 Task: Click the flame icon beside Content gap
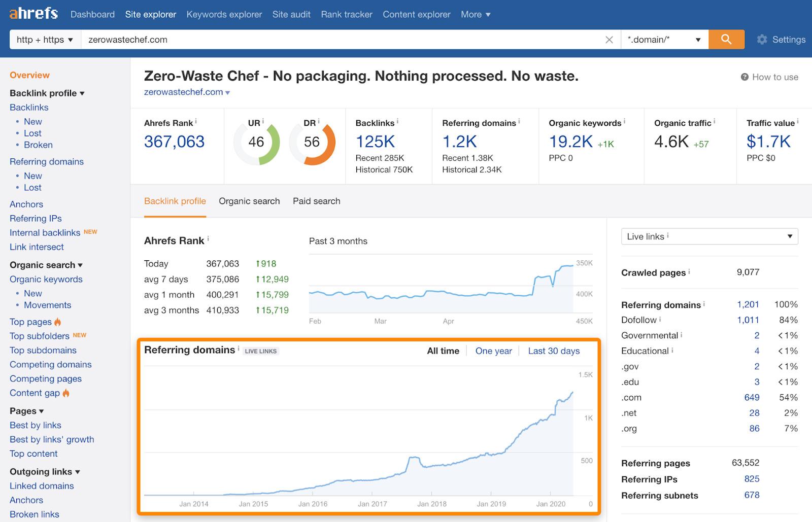point(66,393)
